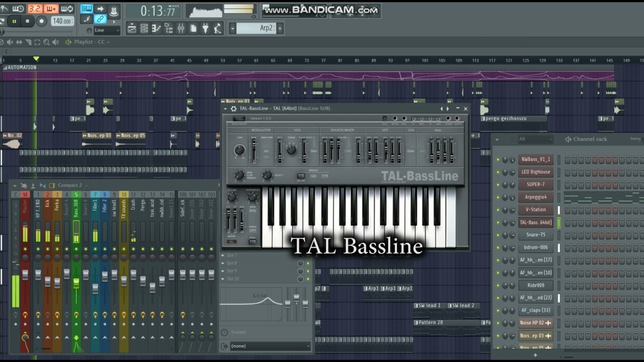This screenshot has width=644, height=362.
Task: Click the toxi.acid track volume fader
Action: (x=152, y=288)
